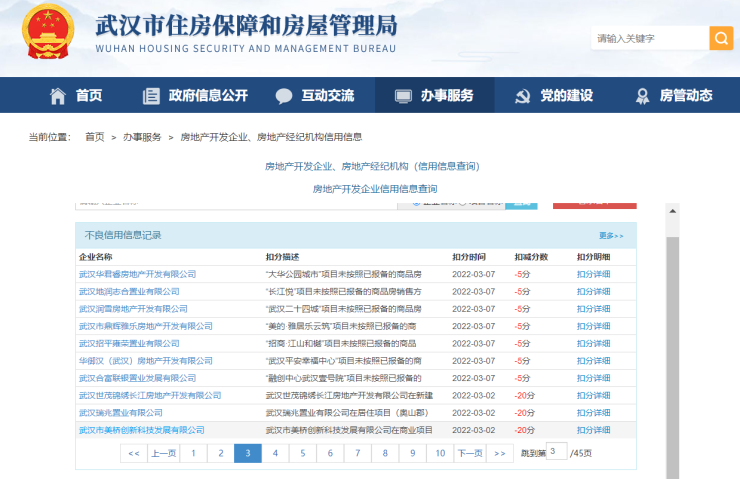The height and width of the screenshot is (479, 740).
Task: View 扣分详细 for 武汉瑞兆置业有限公司 row
Action: [x=593, y=412]
